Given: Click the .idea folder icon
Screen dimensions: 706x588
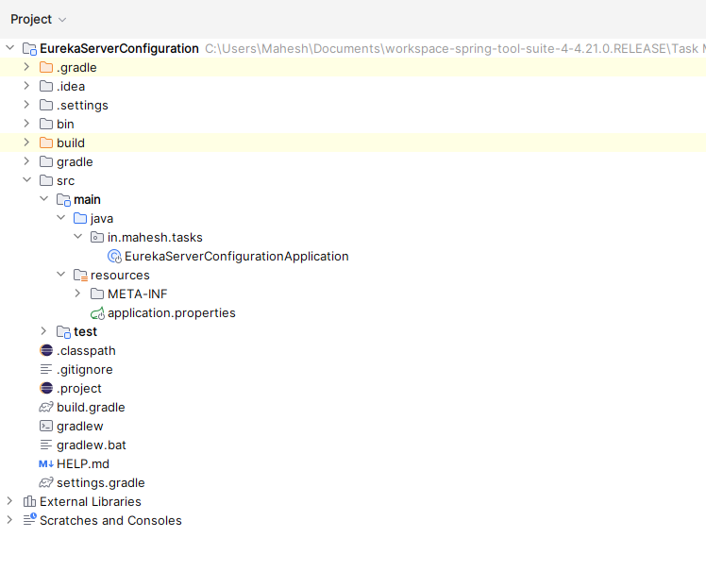Looking at the screenshot, I should [x=46, y=86].
